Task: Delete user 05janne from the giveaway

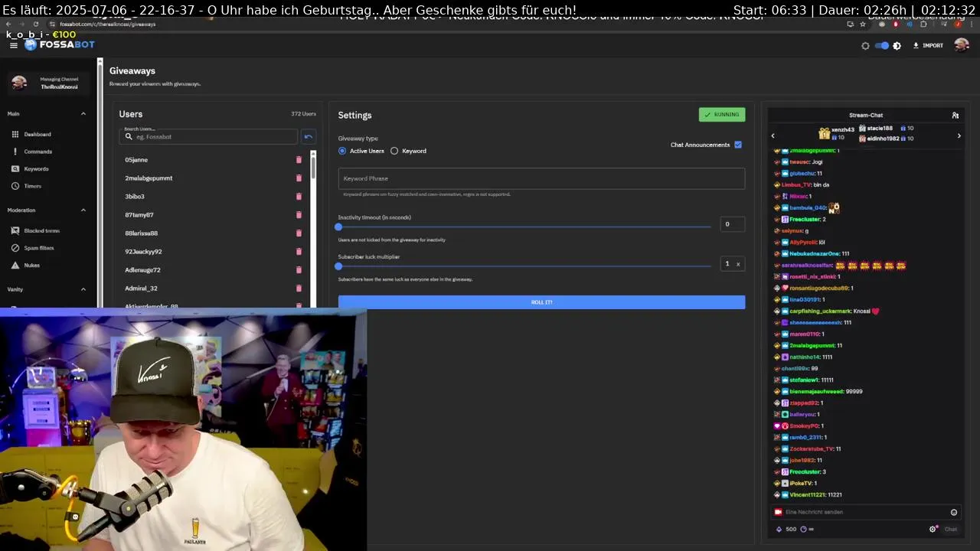Action: [x=299, y=160]
